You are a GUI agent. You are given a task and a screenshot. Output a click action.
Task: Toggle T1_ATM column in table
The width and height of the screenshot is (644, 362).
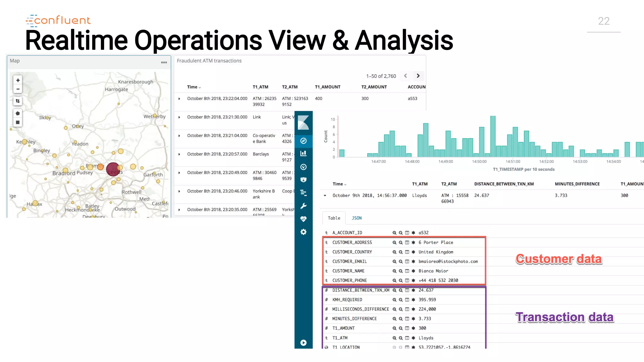tap(407, 338)
